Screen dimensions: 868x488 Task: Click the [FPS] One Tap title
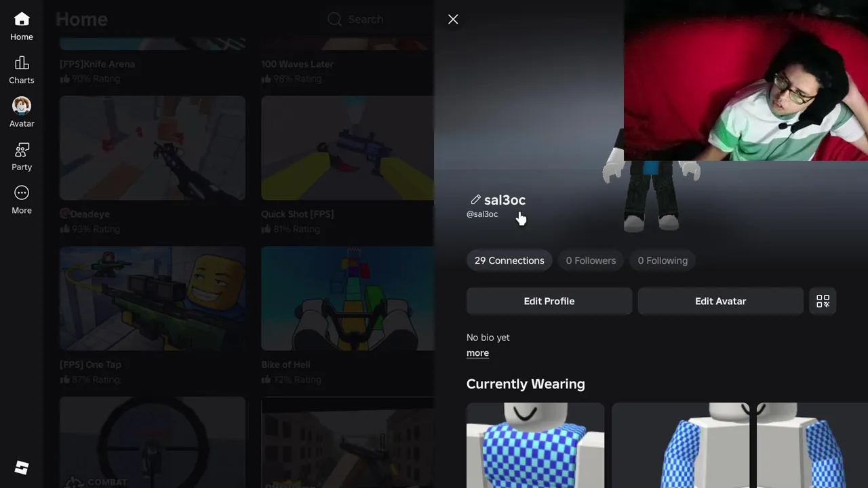(x=90, y=365)
